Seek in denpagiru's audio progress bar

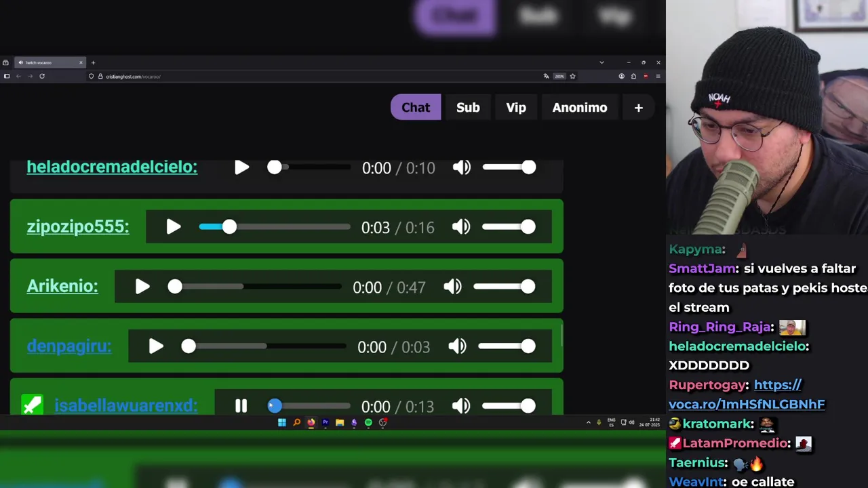click(264, 346)
